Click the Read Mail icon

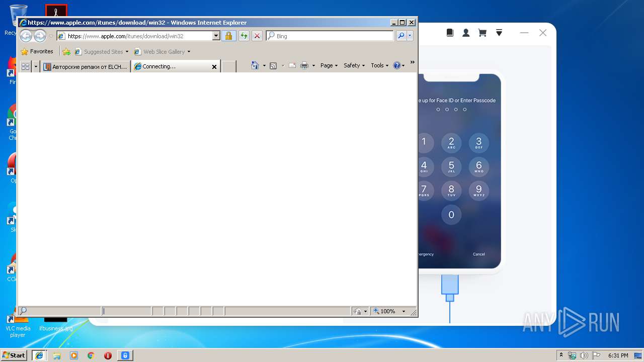(292, 65)
